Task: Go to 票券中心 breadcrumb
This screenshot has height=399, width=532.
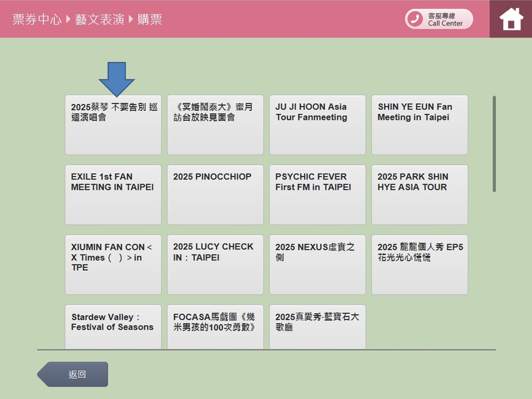Action: point(37,19)
